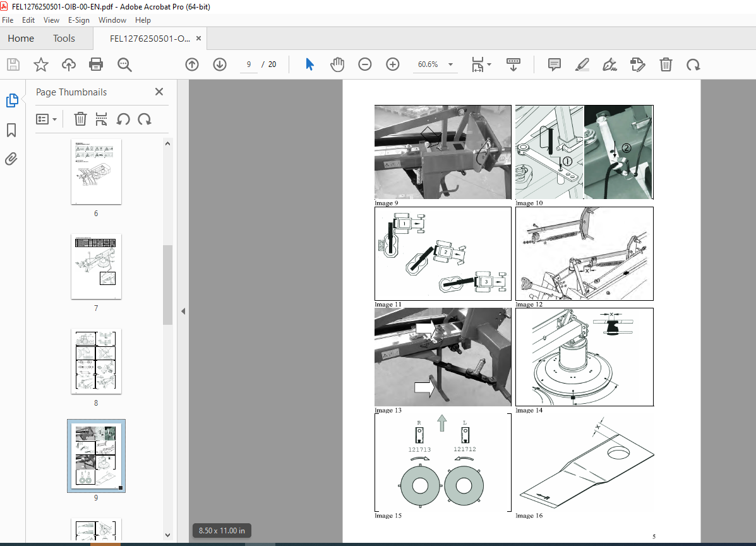This screenshot has height=546, width=756.
Task: Open the Bookmarks sidebar panel
Action: (11, 130)
